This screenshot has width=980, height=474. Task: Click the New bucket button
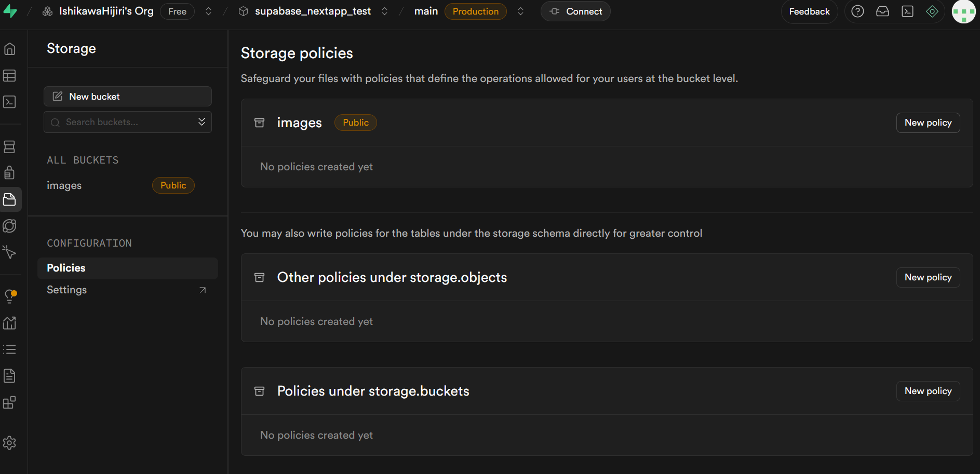click(128, 97)
